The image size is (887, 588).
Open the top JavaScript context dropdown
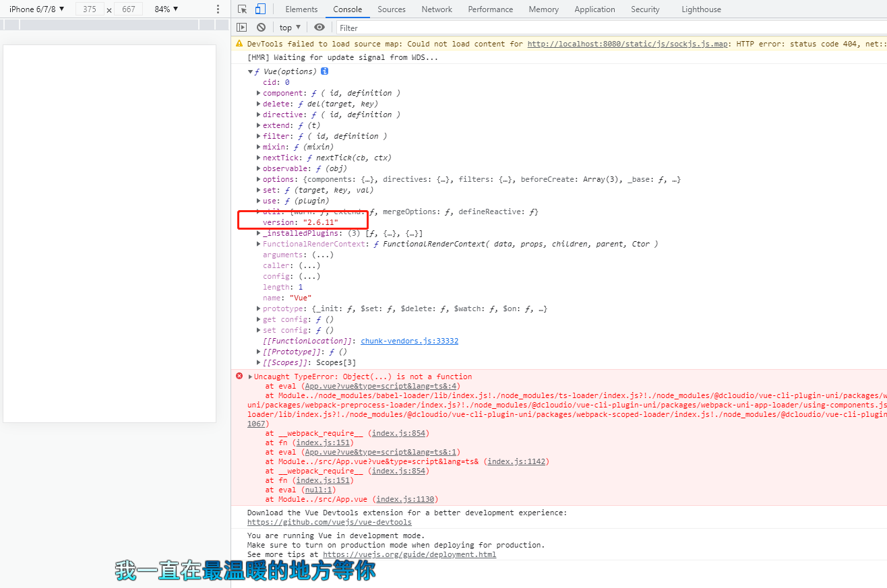click(x=290, y=28)
